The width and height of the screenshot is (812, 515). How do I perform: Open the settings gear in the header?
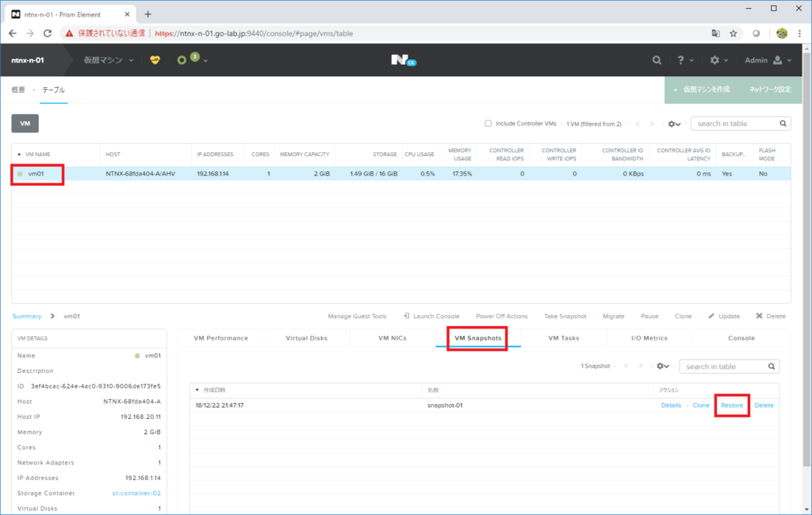716,60
